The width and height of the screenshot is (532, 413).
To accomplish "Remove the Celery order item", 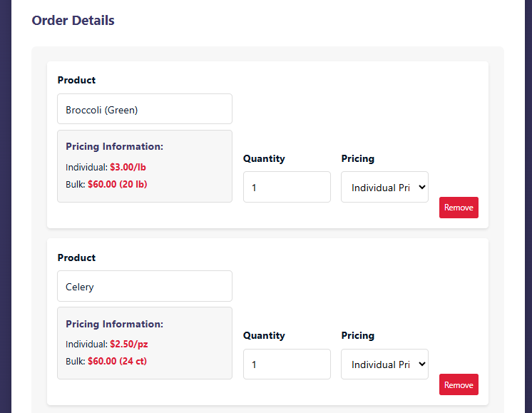I will pyautogui.click(x=459, y=384).
